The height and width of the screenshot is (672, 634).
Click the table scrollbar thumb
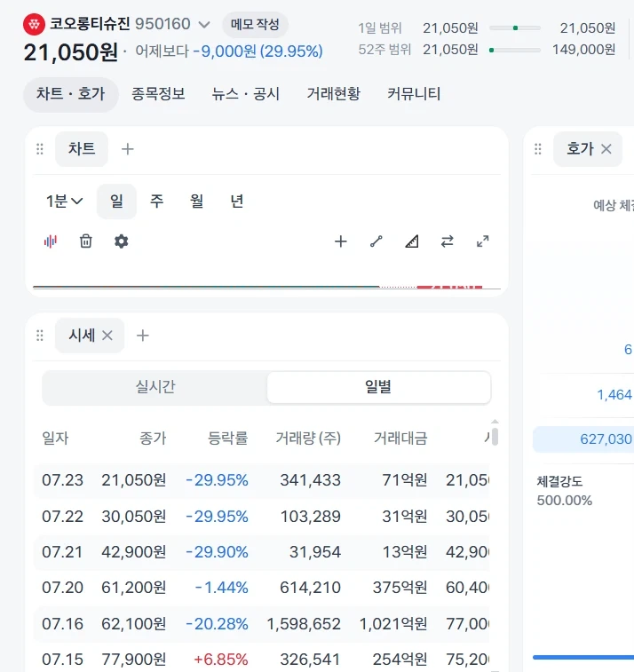(495, 436)
